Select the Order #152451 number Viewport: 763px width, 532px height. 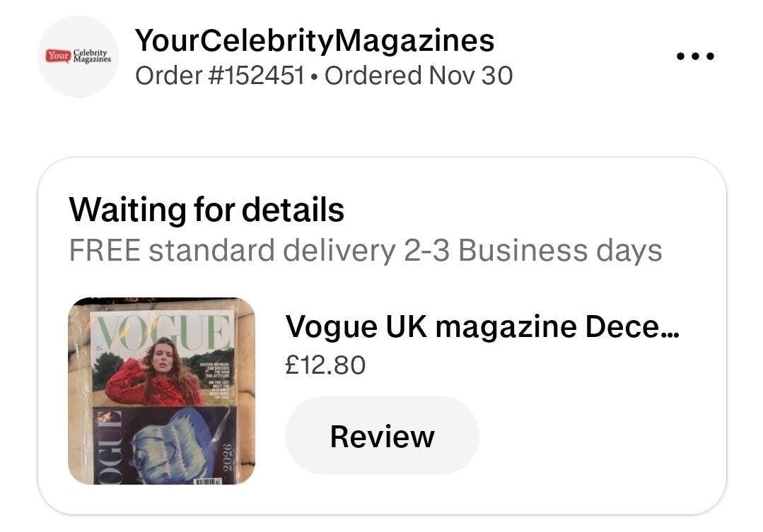(x=220, y=76)
